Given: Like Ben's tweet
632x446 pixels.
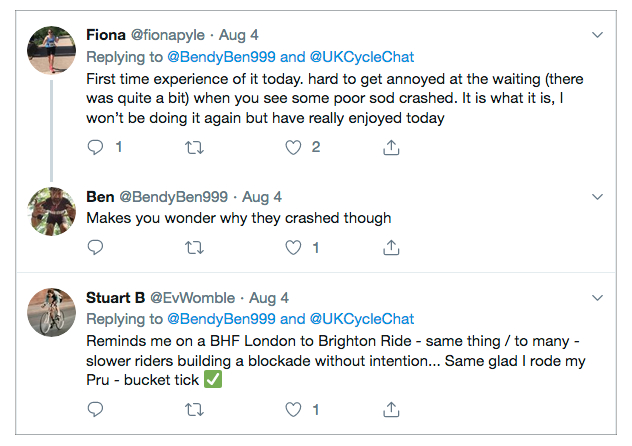Looking at the screenshot, I should click(x=294, y=247).
